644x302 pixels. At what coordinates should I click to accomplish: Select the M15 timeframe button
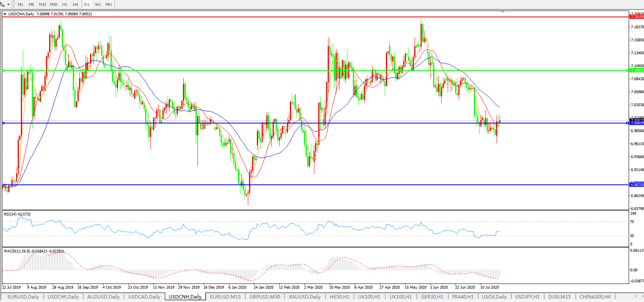click(42, 5)
